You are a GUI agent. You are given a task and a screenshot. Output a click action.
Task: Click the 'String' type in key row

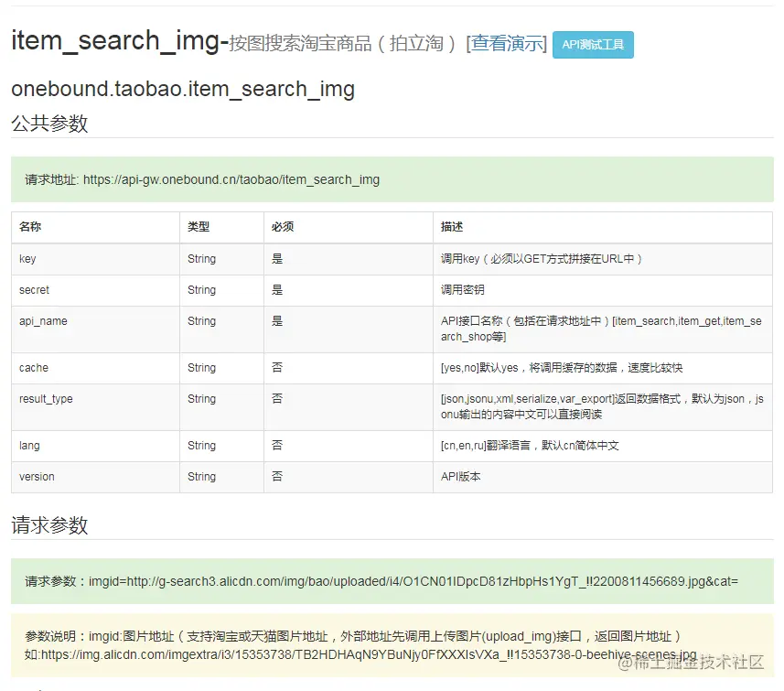point(201,259)
